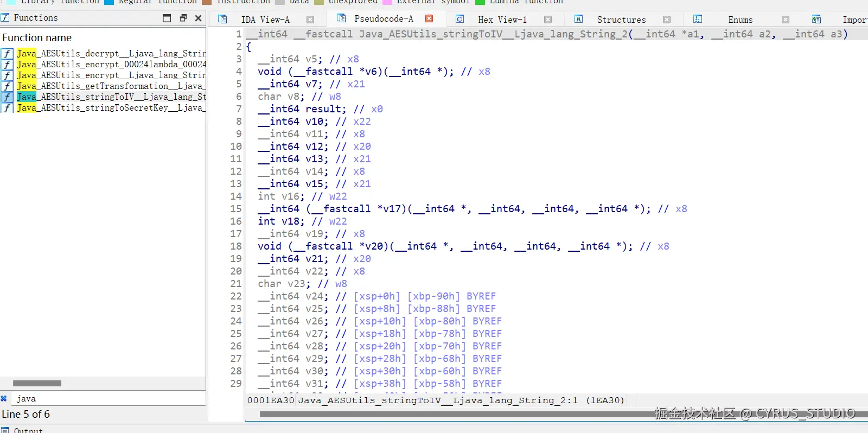Click Pseudocode-A tab icon

(x=341, y=18)
